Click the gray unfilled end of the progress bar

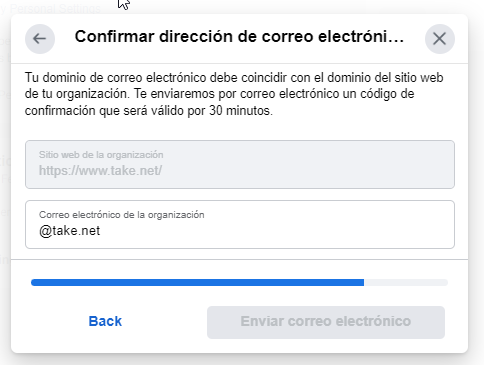click(406, 283)
